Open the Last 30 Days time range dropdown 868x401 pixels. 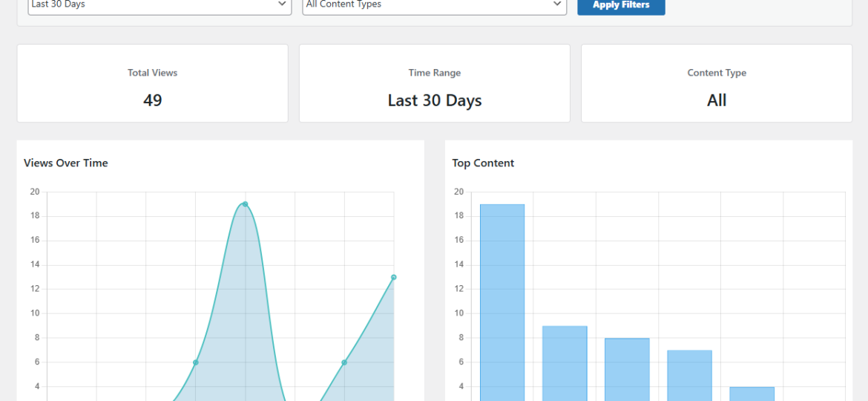[160, 5]
